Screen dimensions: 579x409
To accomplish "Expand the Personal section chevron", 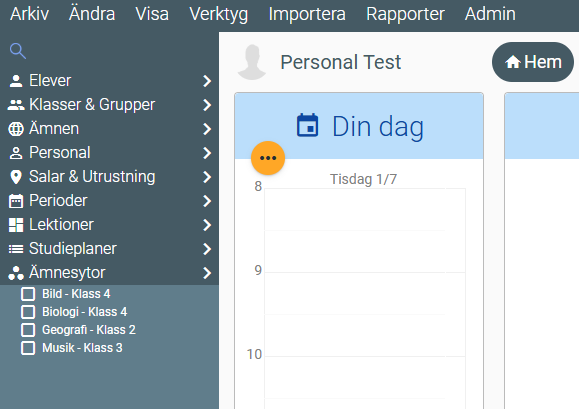I will pos(207,153).
